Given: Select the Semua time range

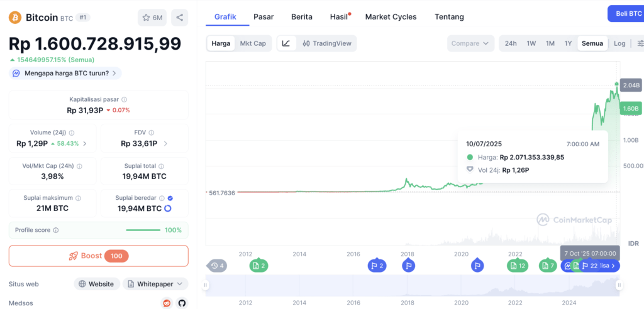Looking at the screenshot, I should [x=592, y=43].
